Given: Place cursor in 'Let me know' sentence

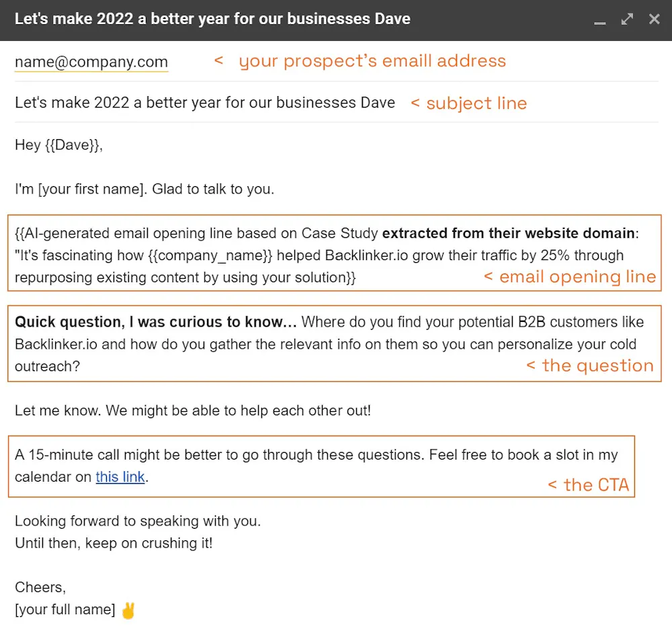Looking at the screenshot, I should [192, 410].
